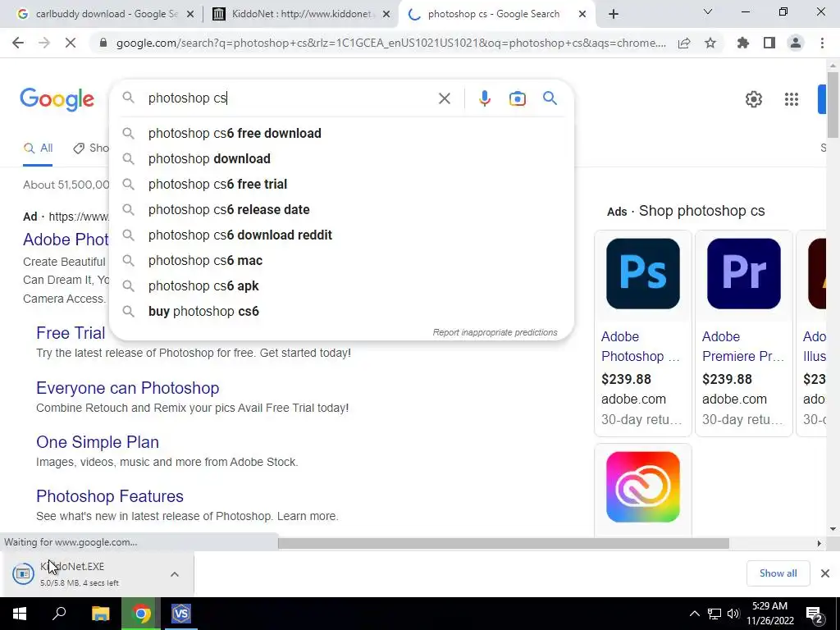Open the tab search dropdown arrow
This screenshot has width=840, height=630.
tap(708, 11)
